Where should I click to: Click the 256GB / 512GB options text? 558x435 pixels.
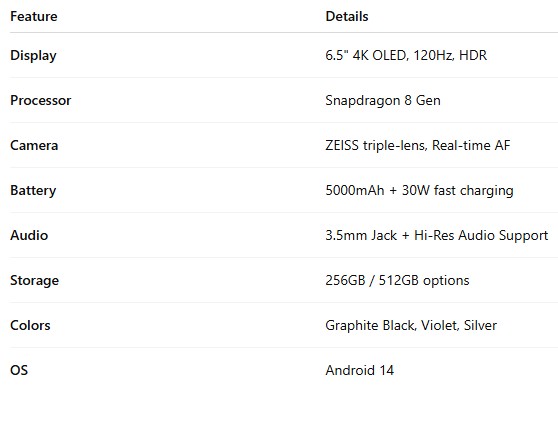tap(397, 281)
